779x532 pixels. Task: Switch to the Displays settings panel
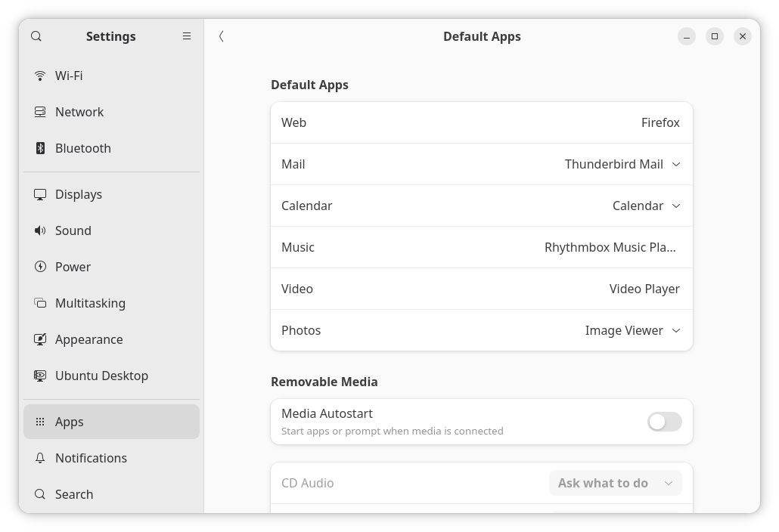pyautogui.click(x=79, y=194)
